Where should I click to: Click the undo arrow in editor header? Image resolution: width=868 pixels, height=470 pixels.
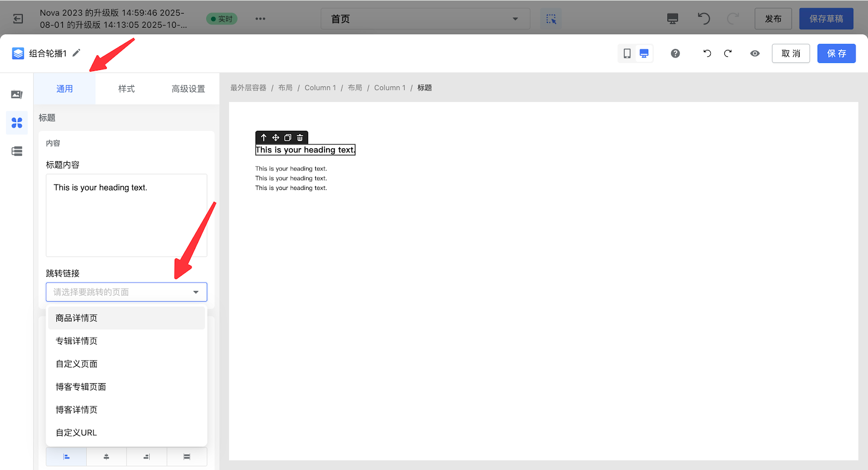[x=707, y=53]
